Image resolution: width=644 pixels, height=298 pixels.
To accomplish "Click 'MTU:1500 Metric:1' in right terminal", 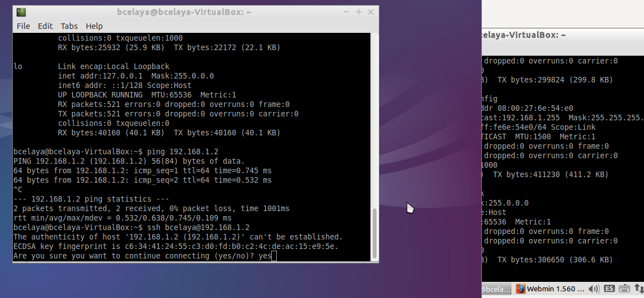I will 553,136.
